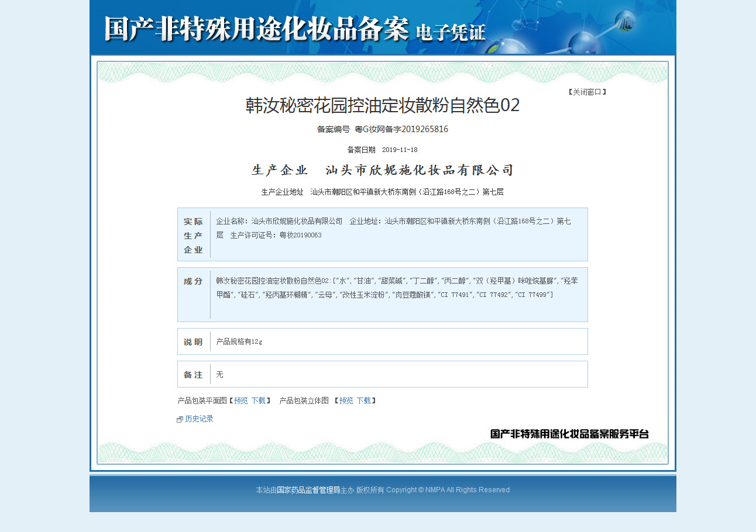Click the Copyright © NMPA All Rights Reserved text
This screenshot has width=756, height=532.
[448, 490]
